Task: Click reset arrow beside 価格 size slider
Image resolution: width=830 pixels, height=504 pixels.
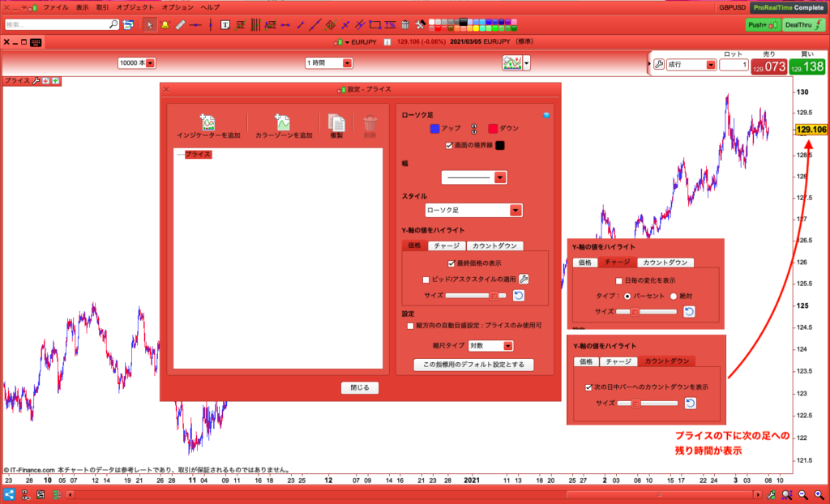Action: coord(519,296)
